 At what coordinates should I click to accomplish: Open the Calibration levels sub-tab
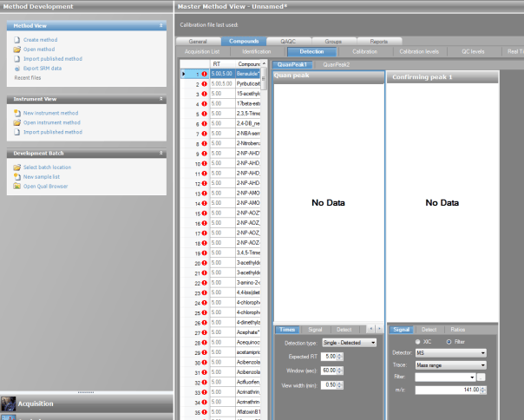(419, 51)
